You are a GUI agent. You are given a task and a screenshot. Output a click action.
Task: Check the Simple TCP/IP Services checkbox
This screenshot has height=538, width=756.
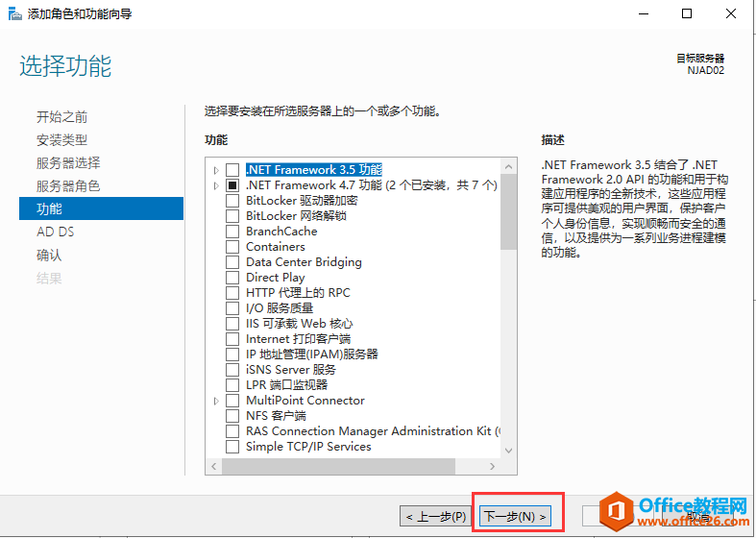point(232,447)
